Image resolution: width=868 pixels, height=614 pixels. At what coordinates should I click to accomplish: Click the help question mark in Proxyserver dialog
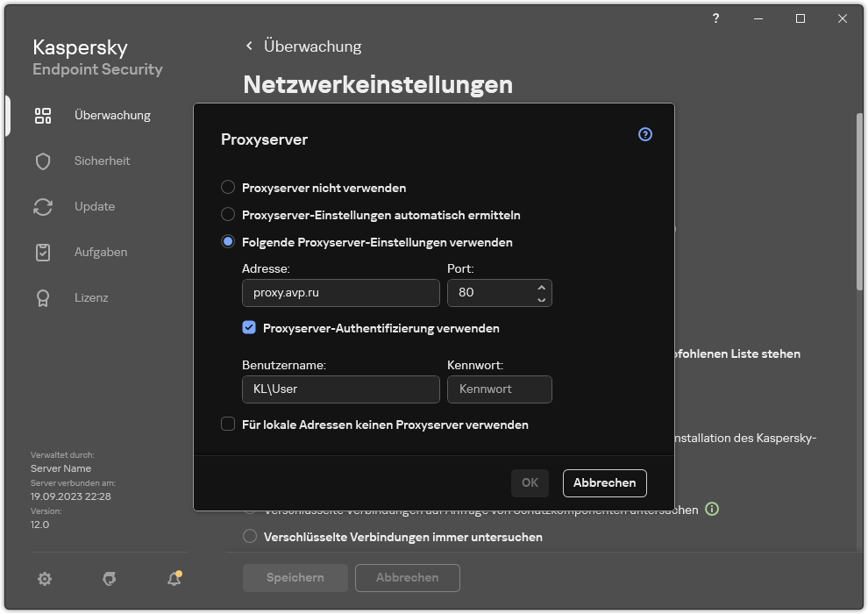(644, 134)
